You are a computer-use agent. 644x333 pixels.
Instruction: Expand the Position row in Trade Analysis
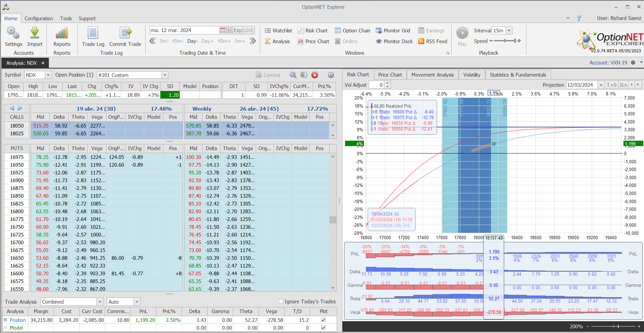tap(5, 320)
